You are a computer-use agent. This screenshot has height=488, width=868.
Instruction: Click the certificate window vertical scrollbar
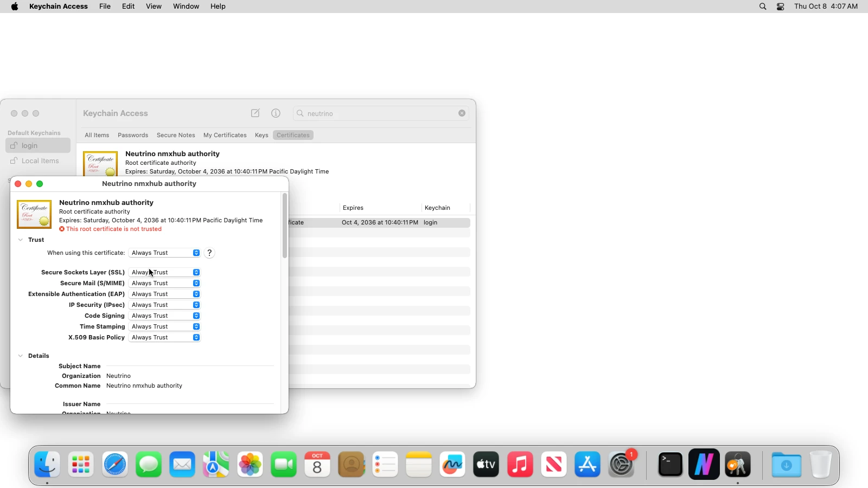tap(284, 226)
